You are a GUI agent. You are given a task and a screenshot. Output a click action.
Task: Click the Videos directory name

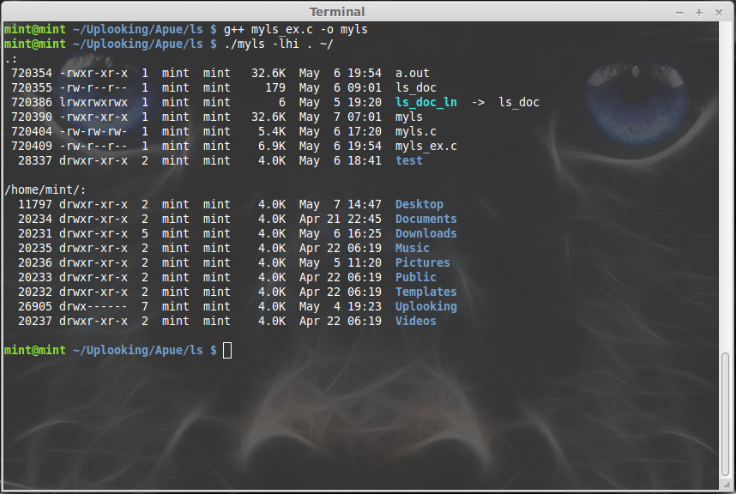point(415,321)
